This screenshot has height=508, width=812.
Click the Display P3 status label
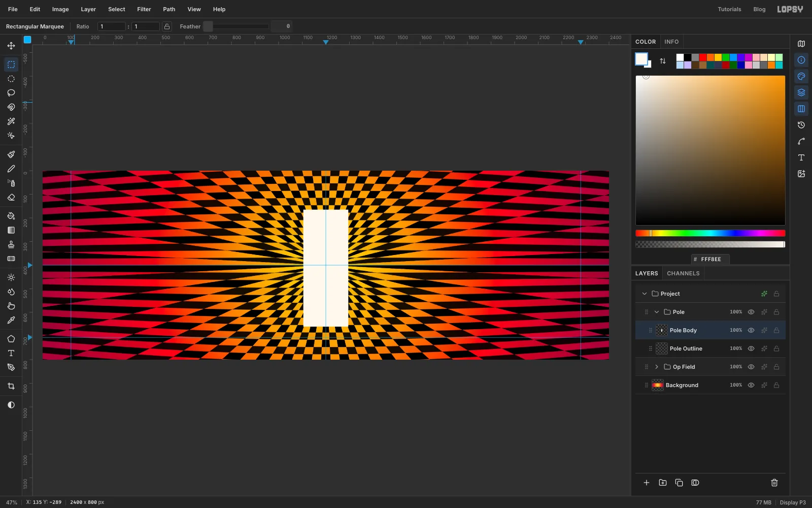pos(793,502)
